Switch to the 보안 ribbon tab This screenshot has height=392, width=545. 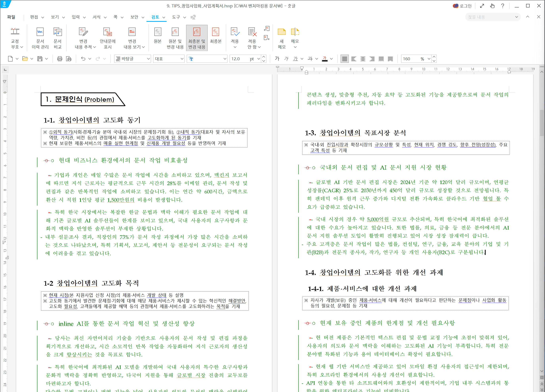tap(134, 17)
